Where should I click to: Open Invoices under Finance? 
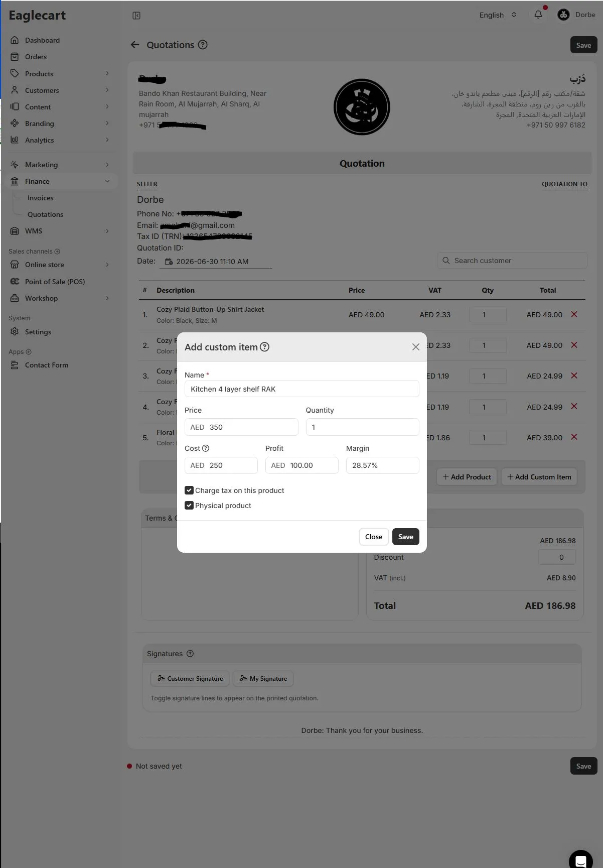pyautogui.click(x=40, y=198)
